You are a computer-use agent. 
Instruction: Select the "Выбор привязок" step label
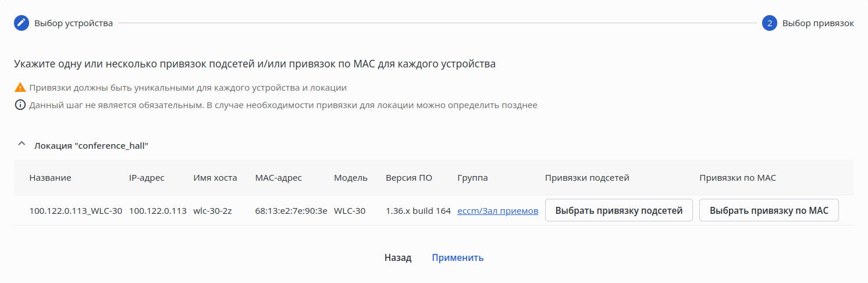click(x=818, y=23)
